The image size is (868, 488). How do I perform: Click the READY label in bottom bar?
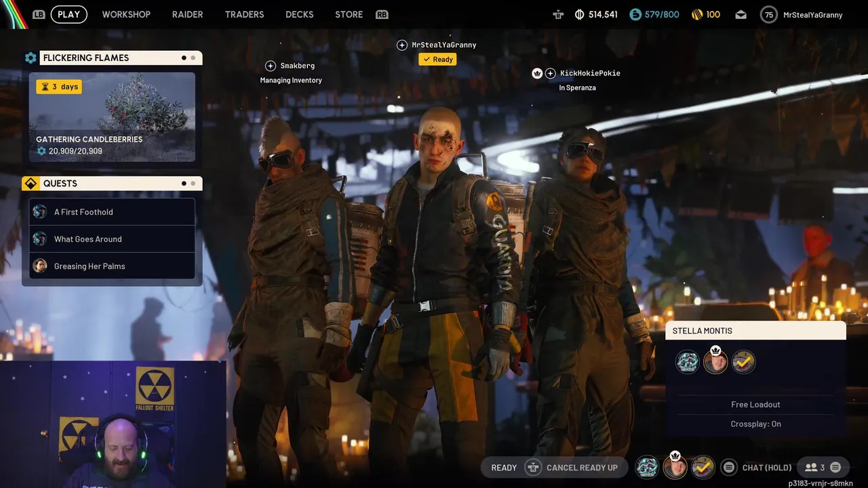point(504,468)
